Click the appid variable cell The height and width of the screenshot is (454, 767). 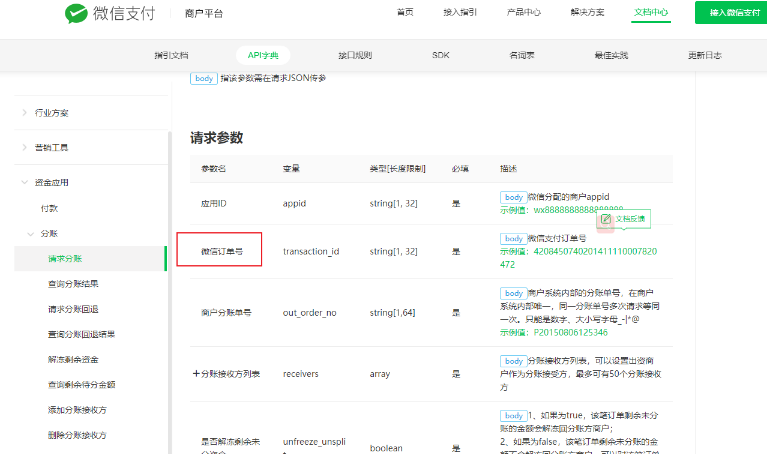coord(294,204)
